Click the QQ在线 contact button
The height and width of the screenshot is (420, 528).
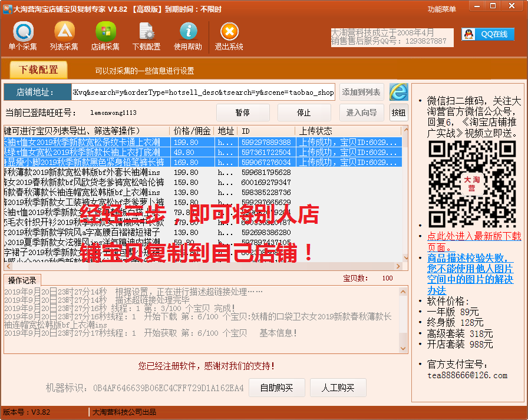(x=487, y=34)
